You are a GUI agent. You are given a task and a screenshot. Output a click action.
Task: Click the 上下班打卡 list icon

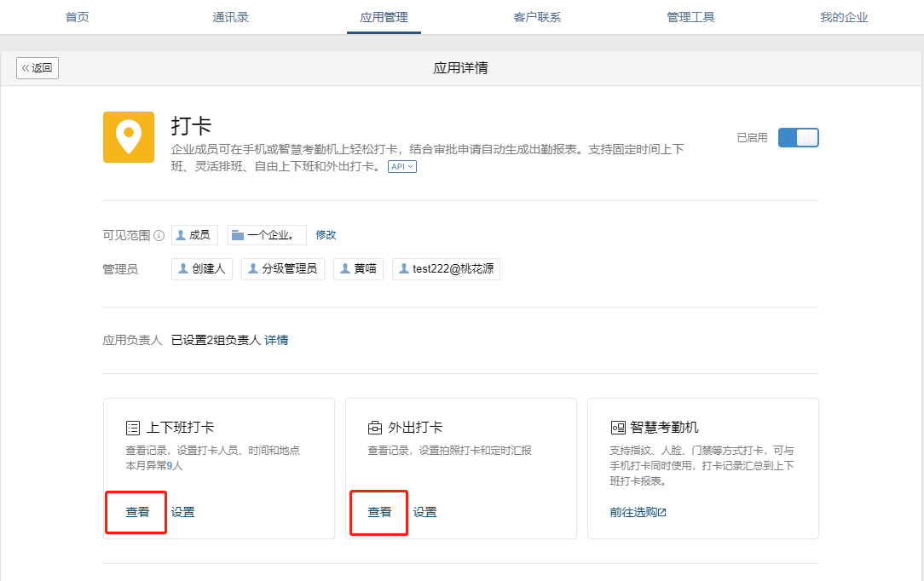pos(132,428)
